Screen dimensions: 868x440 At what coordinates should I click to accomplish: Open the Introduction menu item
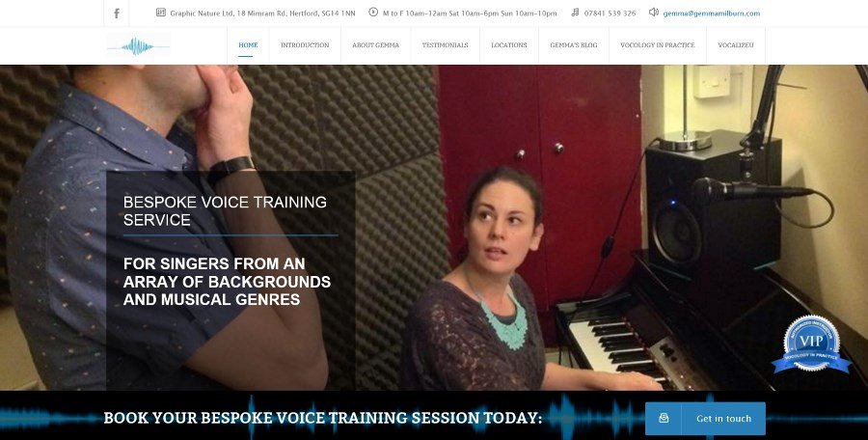(x=305, y=45)
